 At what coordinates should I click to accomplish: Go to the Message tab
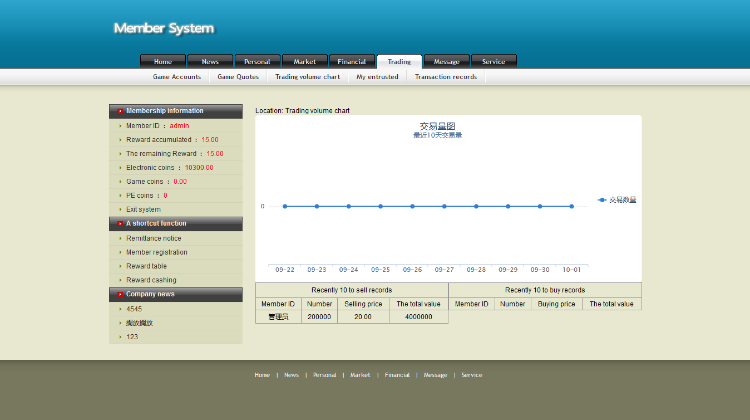(446, 62)
